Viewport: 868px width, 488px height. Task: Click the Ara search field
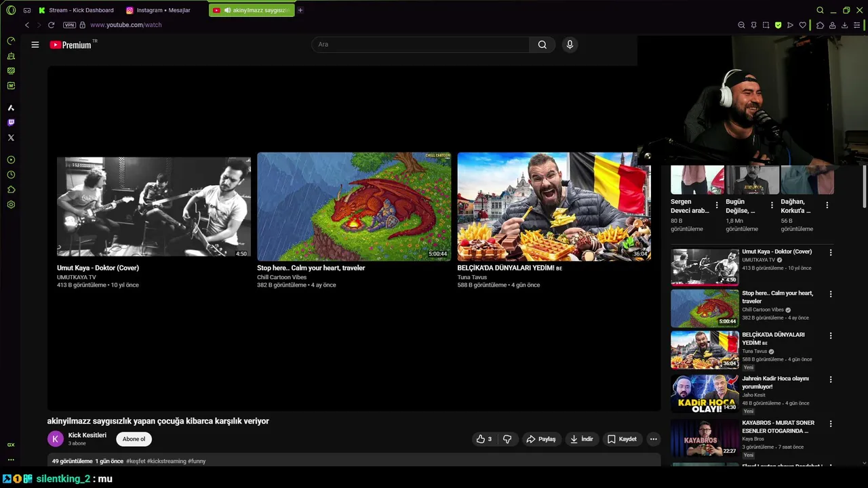(420, 45)
